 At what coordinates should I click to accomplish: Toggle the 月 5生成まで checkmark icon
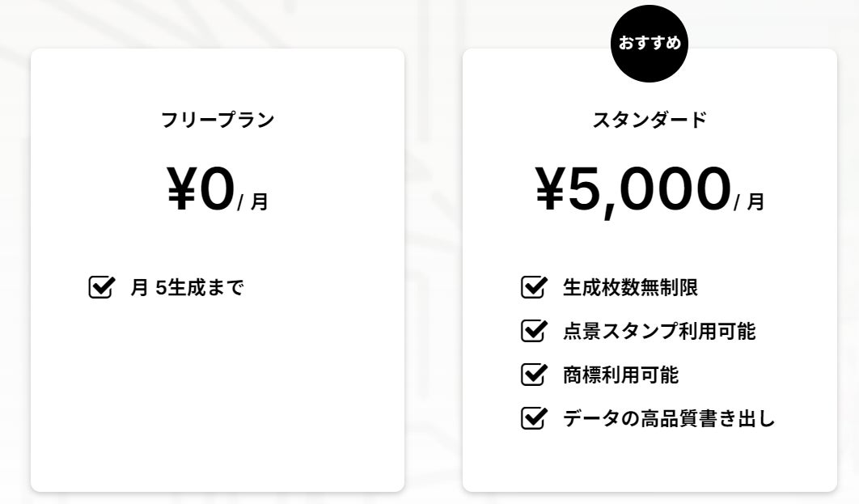pyautogui.click(x=99, y=287)
